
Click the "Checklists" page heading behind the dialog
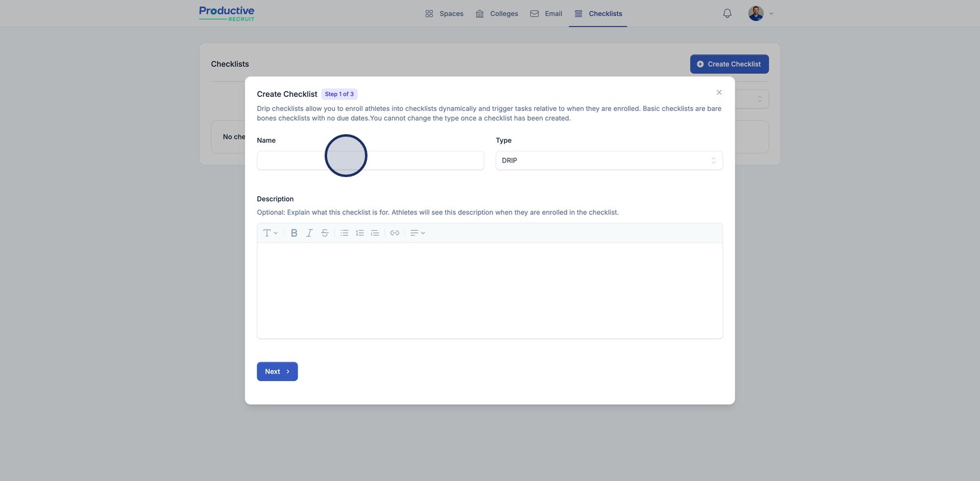coord(230,64)
